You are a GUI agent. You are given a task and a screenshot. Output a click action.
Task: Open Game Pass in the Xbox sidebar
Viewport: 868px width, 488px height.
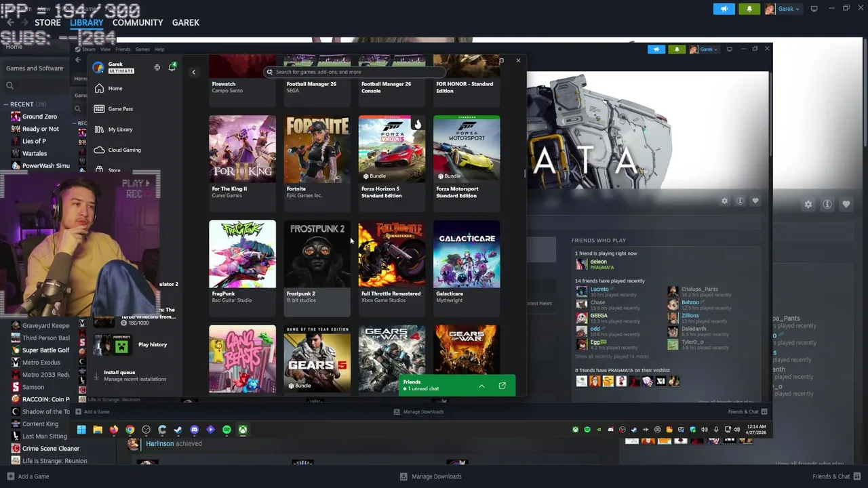pos(113,109)
